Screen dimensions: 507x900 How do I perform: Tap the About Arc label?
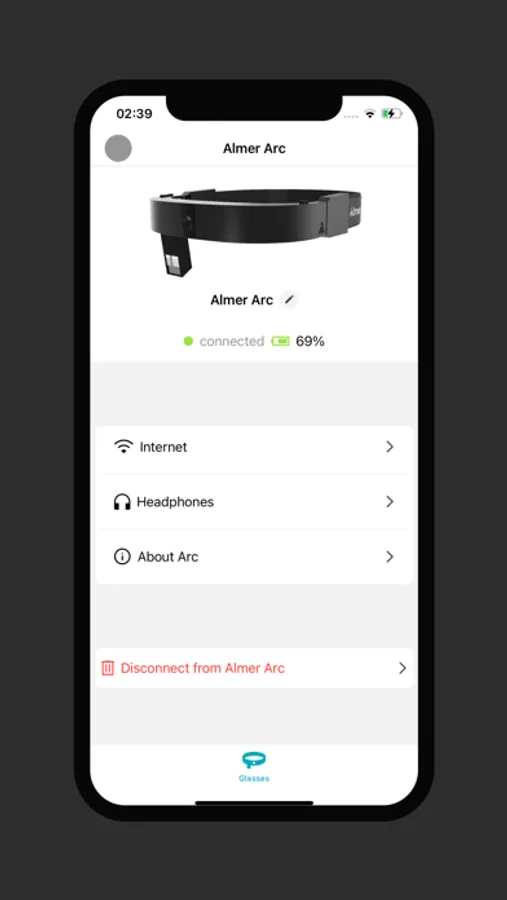168,557
